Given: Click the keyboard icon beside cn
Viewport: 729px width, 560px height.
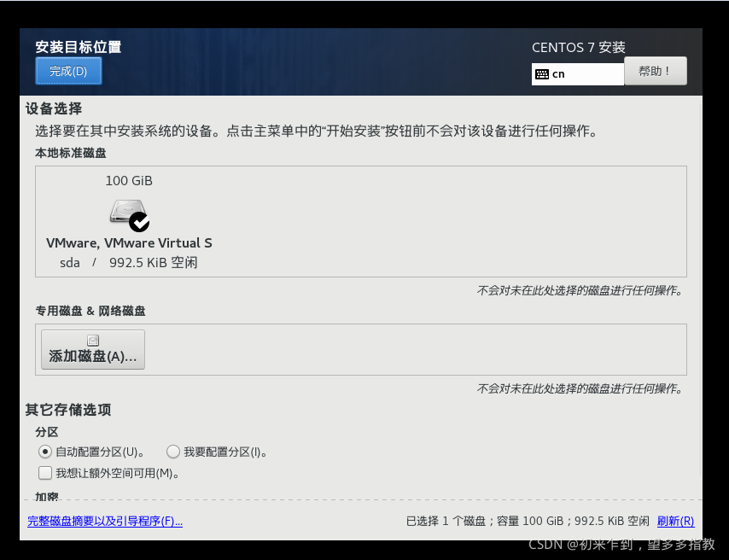Looking at the screenshot, I should [x=542, y=74].
